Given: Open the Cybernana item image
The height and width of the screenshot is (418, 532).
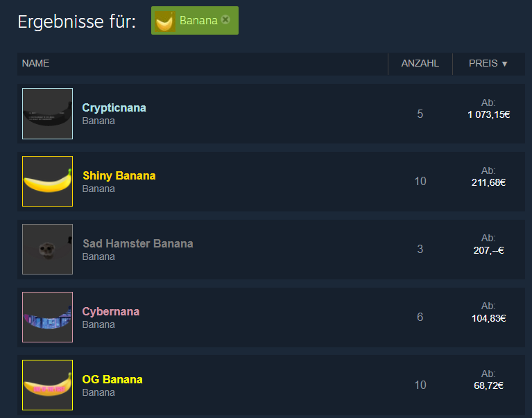Looking at the screenshot, I should [47, 317].
